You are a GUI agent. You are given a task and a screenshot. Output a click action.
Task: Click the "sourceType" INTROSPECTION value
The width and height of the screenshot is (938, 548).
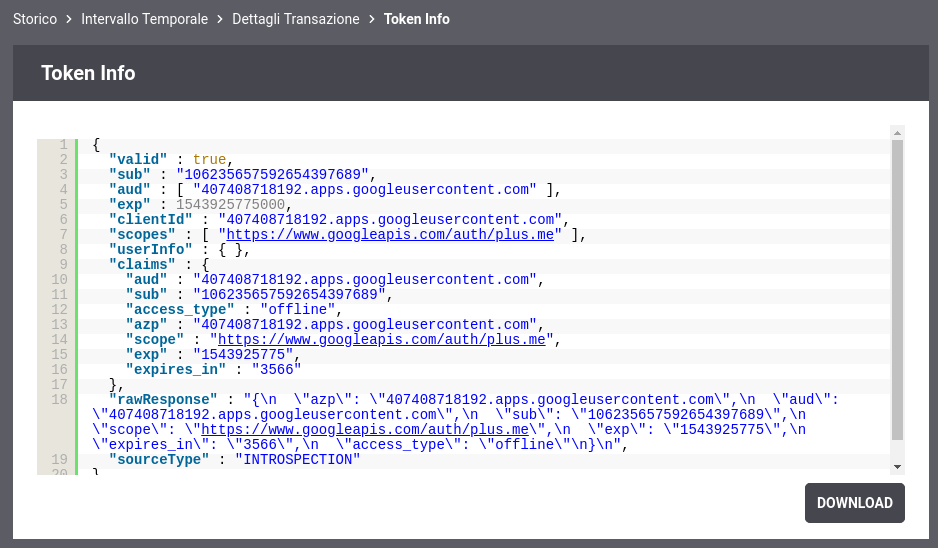(x=297, y=459)
